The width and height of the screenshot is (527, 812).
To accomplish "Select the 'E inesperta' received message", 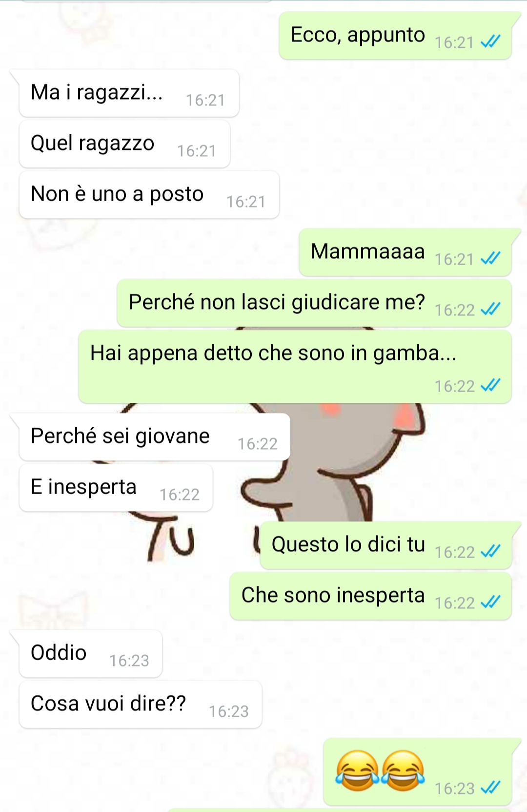I will click(116, 488).
